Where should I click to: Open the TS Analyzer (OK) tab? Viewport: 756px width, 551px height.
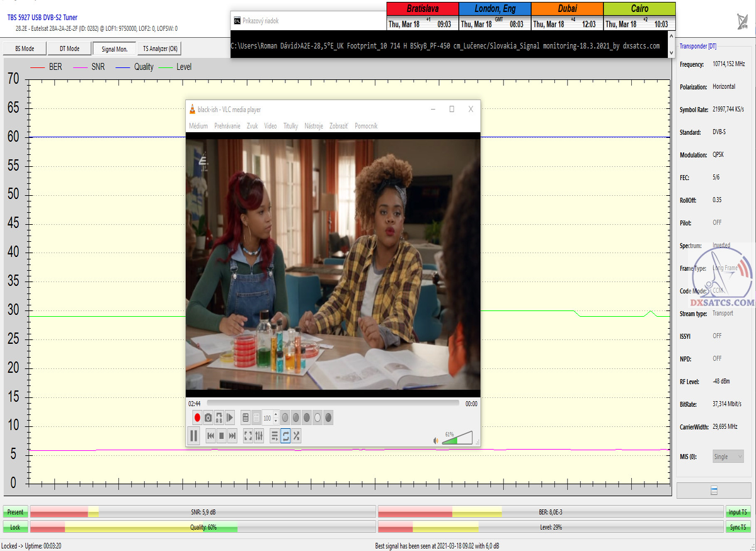coord(160,48)
